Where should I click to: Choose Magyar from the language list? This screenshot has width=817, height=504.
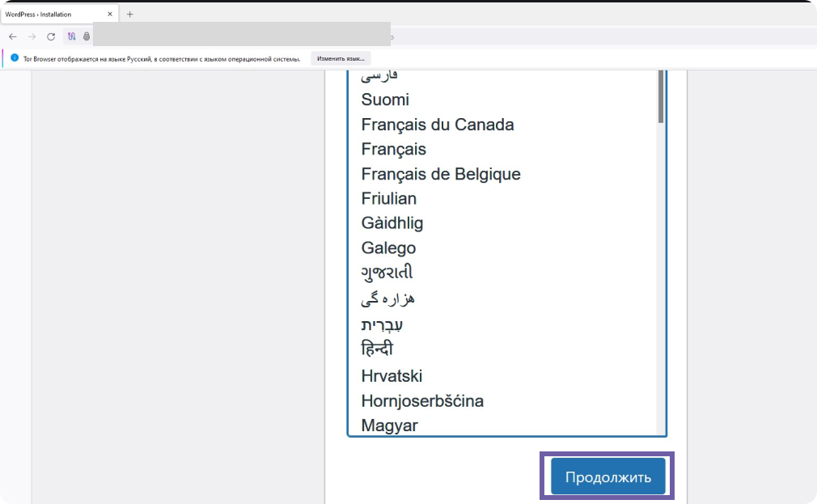[x=389, y=426]
